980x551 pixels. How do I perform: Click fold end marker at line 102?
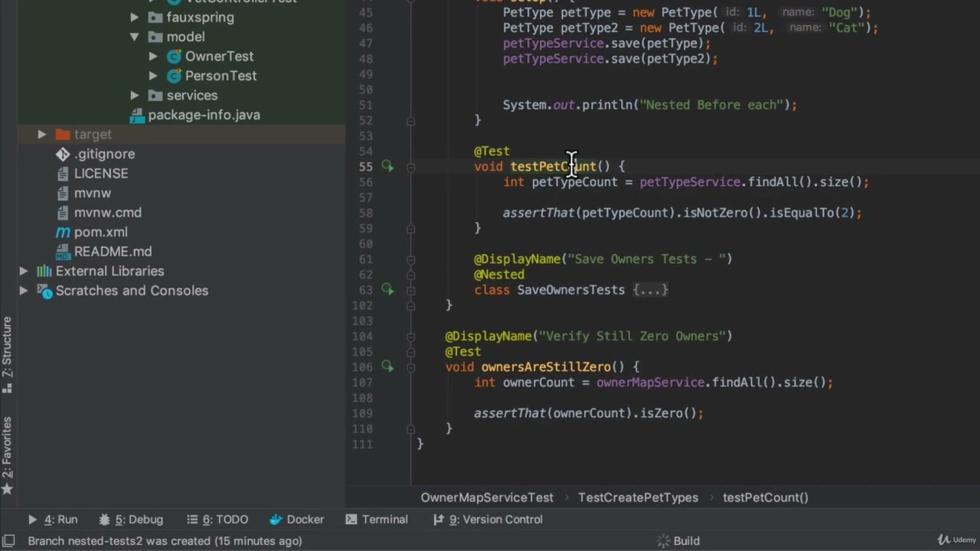tap(411, 305)
